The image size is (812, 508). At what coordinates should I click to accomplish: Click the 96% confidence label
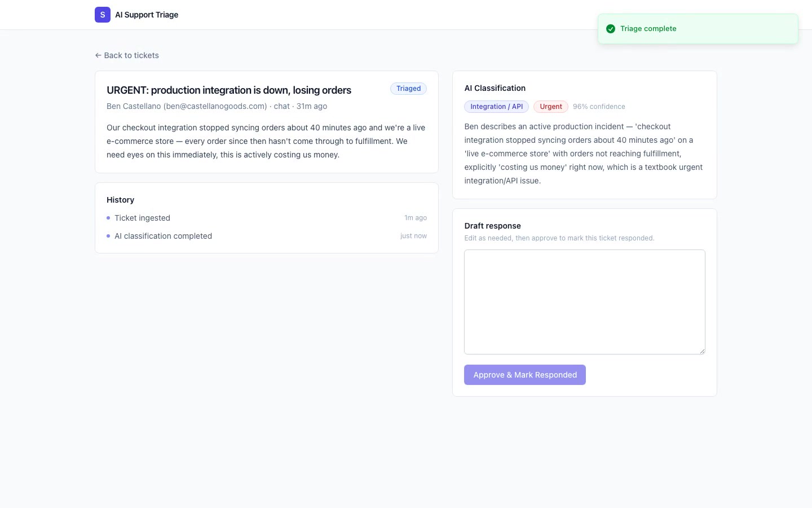point(599,107)
